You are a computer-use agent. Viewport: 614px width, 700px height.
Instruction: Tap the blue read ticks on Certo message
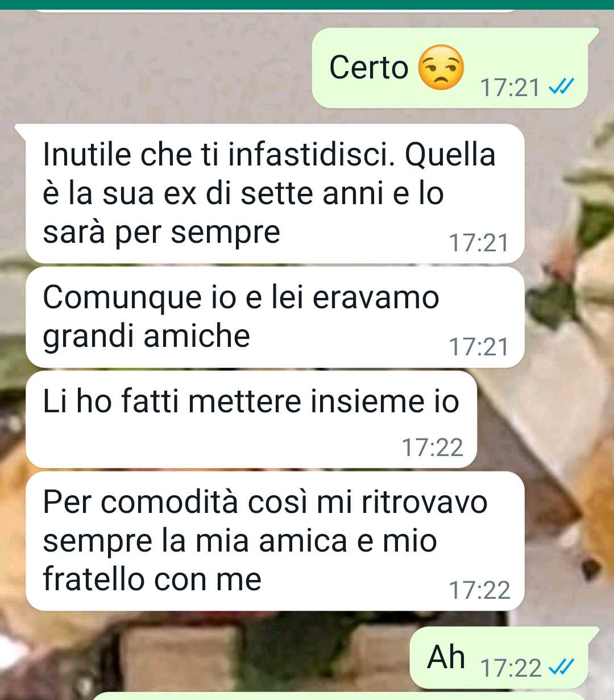click(562, 87)
